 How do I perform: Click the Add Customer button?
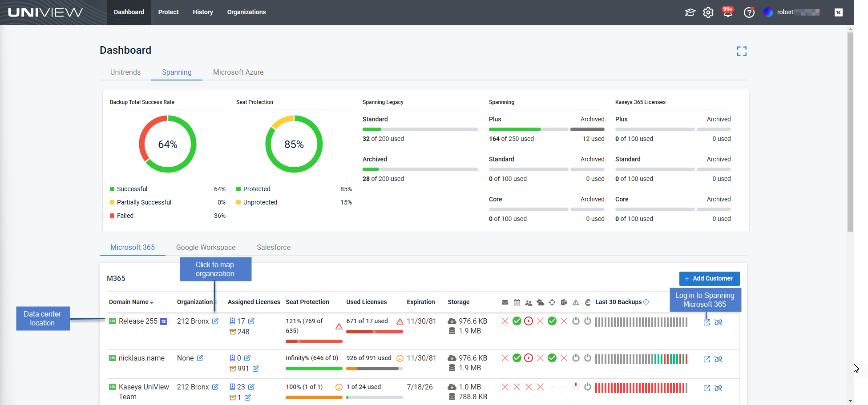710,278
